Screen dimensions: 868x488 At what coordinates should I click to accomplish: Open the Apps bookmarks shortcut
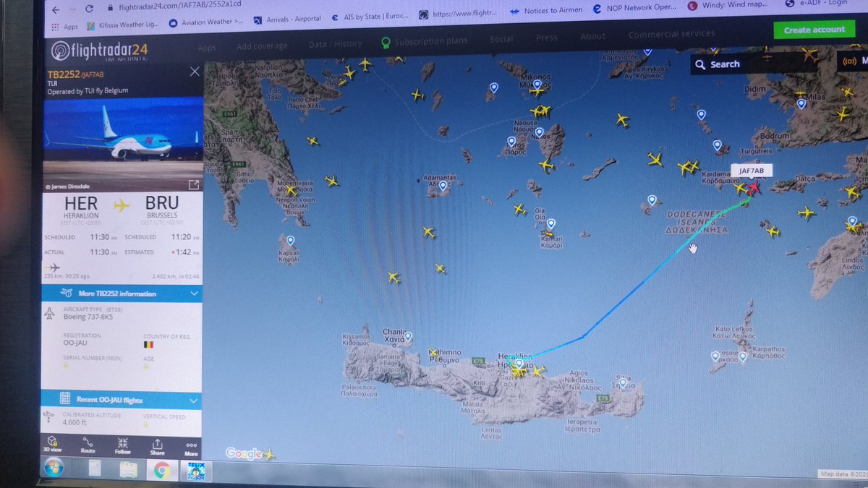(65, 27)
